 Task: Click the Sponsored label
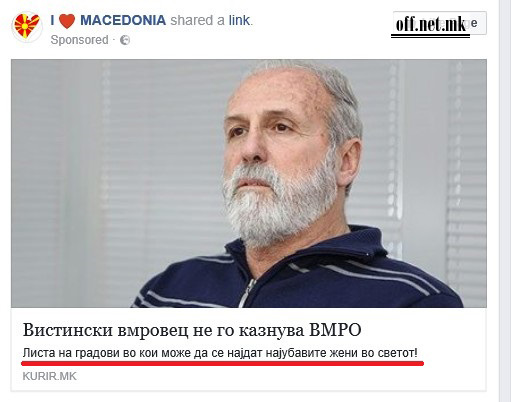[79, 40]
